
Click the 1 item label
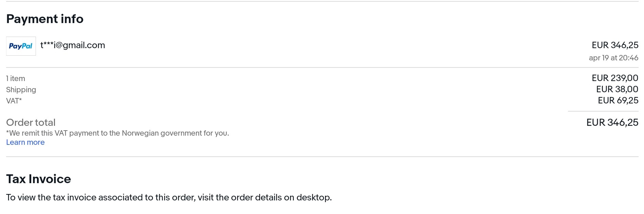(16, 79)
